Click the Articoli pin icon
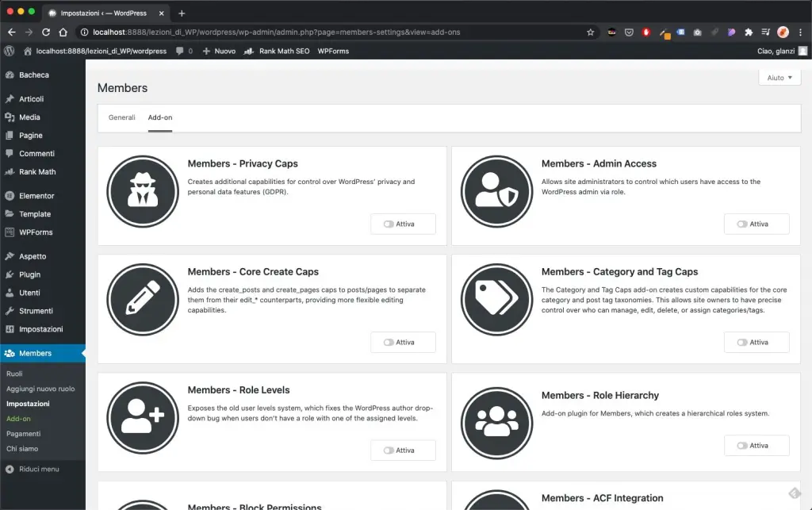 coord(10,99)
